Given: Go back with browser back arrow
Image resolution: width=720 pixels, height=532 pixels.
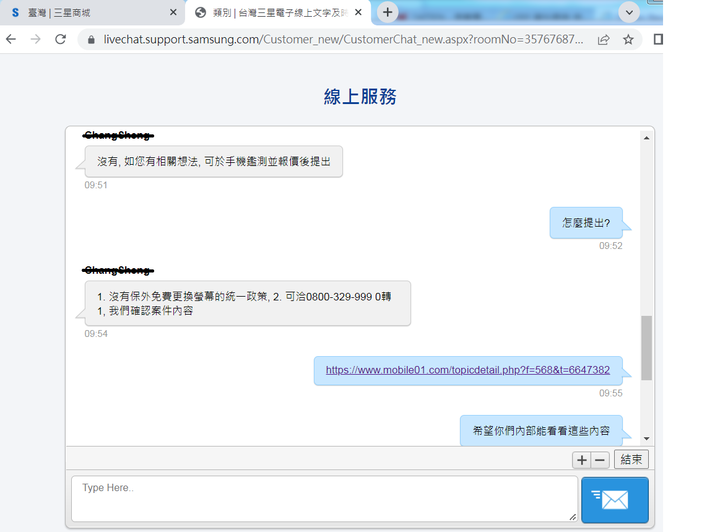Looking at the screenshot, I should click(11, 39).
